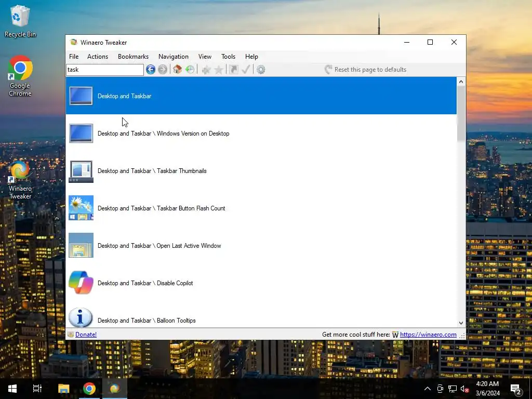This screenshot has width=532, height=399.
Task: Open the Tools menu
Action: 229,57
